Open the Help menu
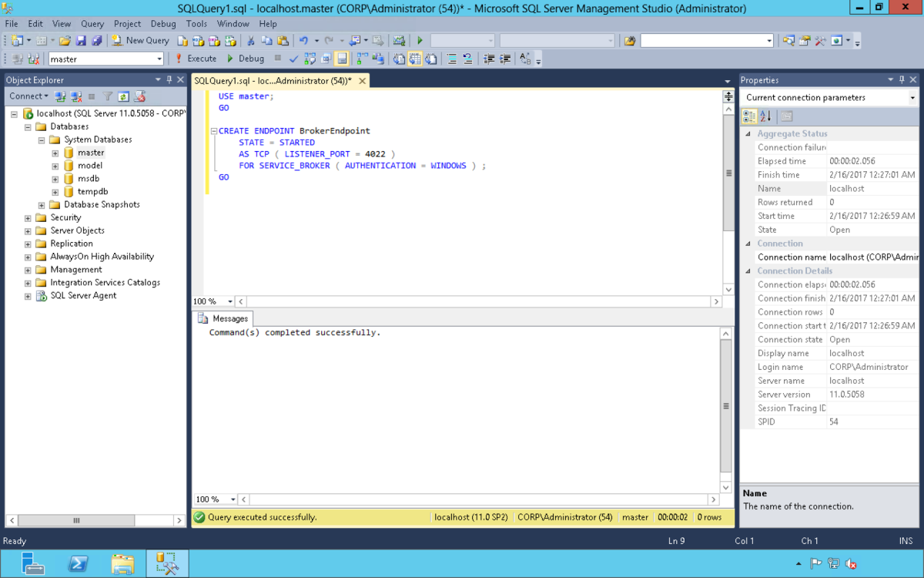The height and width of the screenshot is (578, 924). pyautogui.click(x=268, y=24)
